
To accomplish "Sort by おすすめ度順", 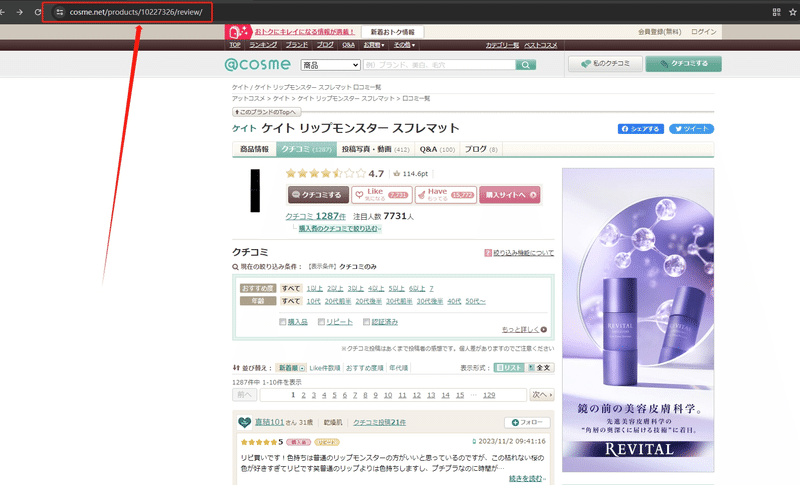I will (364, 368).
